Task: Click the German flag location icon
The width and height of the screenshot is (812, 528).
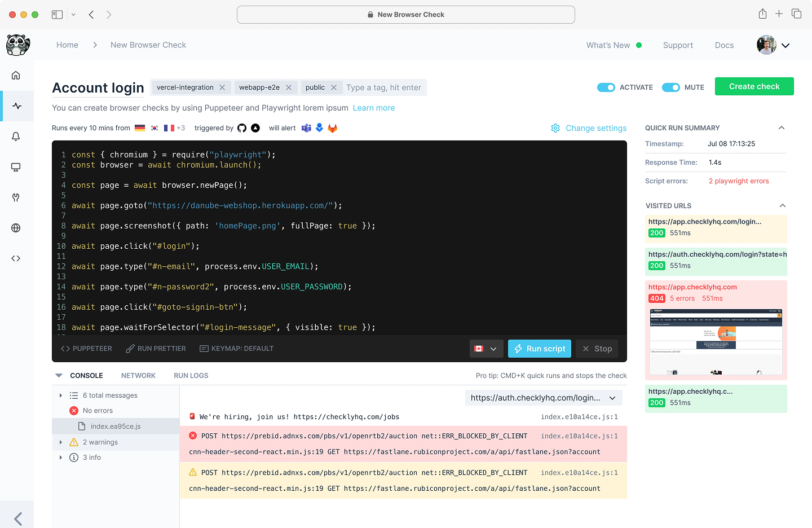Action: pyautogui.click(x=140, y=128)
